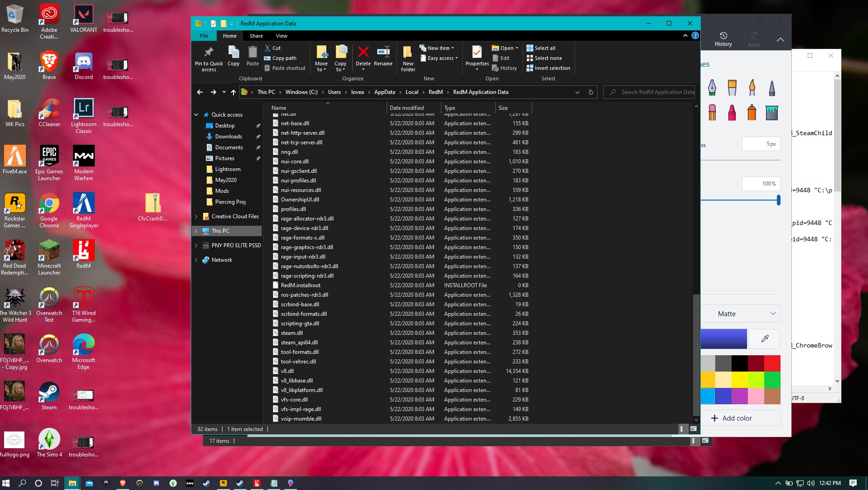Click Add color in Paint 3D

click(x=741, y=418)
